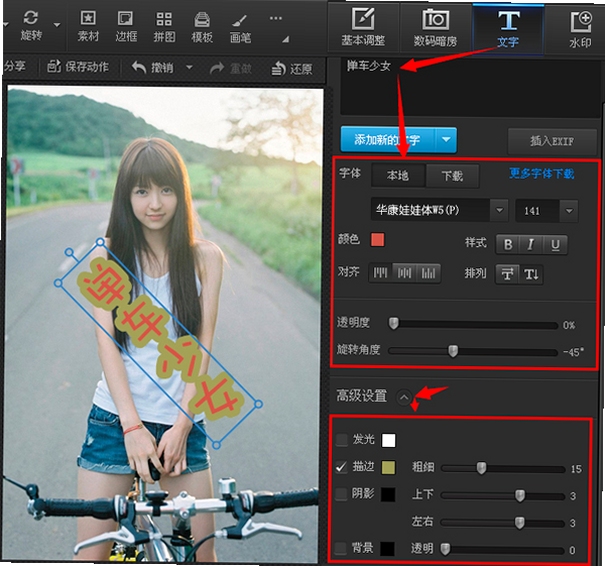
Task: Uncheck the 描边 stroke checkbox
Action: [x=341, y=467]
